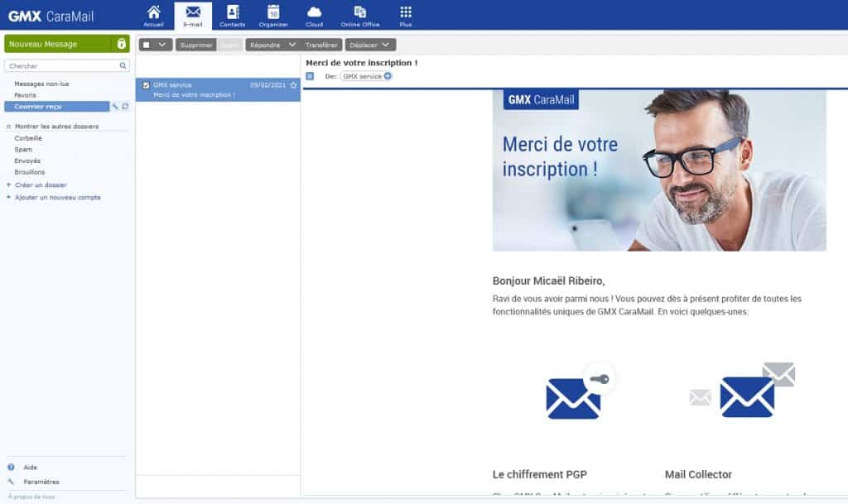Click the Supprimer button
The image size is (848, 504).
195,45
